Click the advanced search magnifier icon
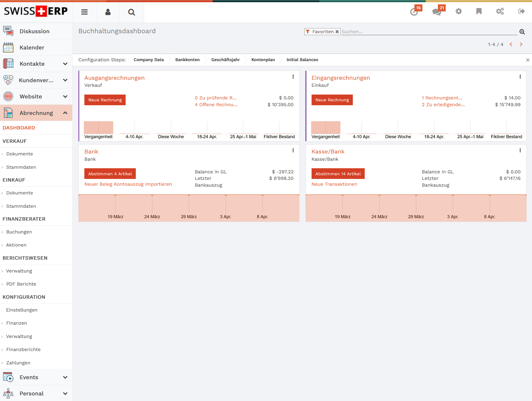 (522, 32)
